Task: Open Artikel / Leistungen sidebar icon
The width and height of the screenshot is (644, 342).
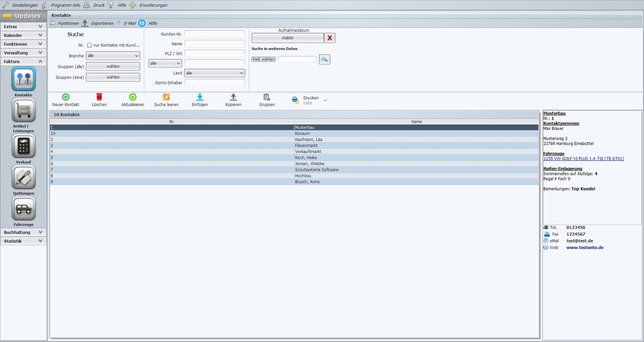Action: (23, 110)
